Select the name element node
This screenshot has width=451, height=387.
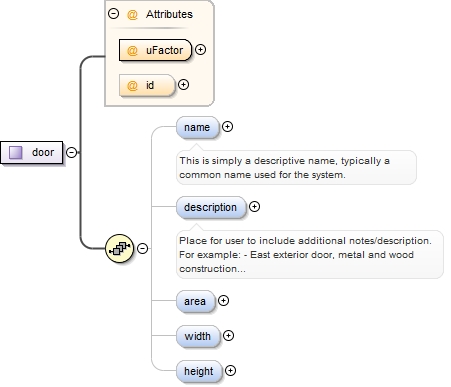198,127
